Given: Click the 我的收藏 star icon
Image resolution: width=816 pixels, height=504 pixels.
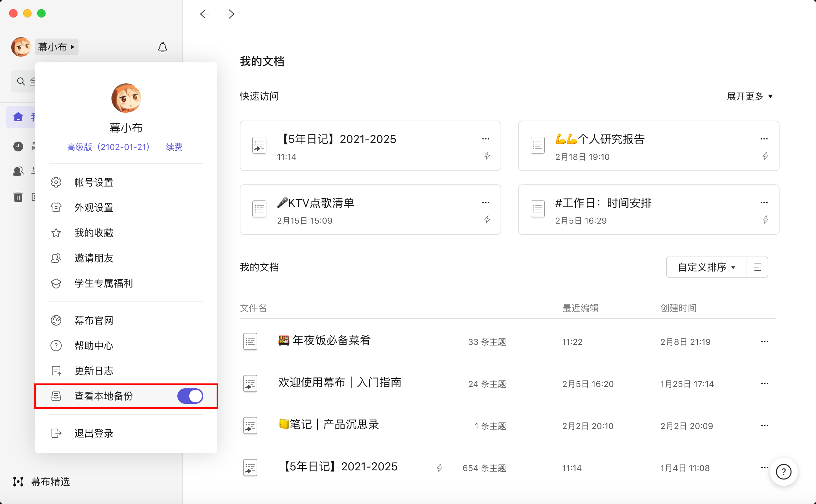Looking at the screenshot, I should 56,233.
